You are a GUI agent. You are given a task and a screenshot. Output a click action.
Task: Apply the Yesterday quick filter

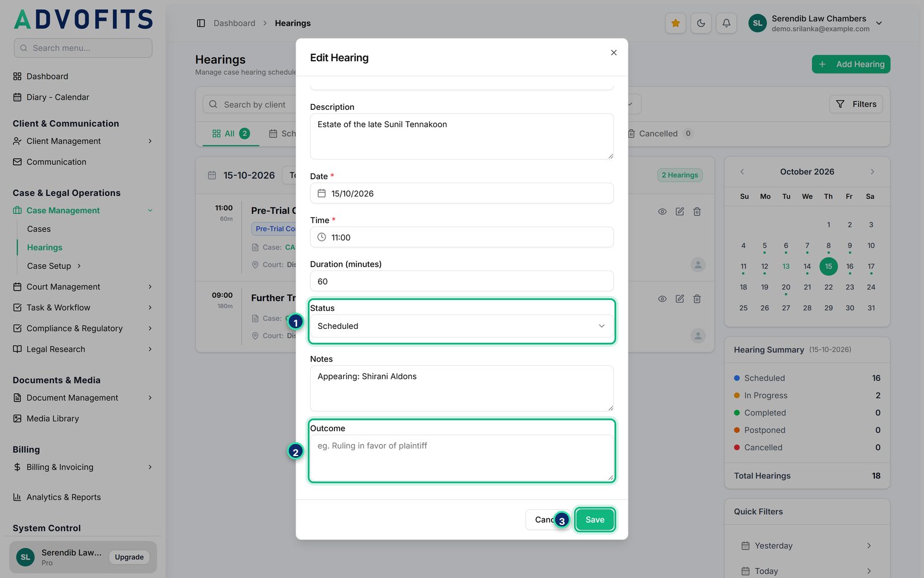pos(807,546)
